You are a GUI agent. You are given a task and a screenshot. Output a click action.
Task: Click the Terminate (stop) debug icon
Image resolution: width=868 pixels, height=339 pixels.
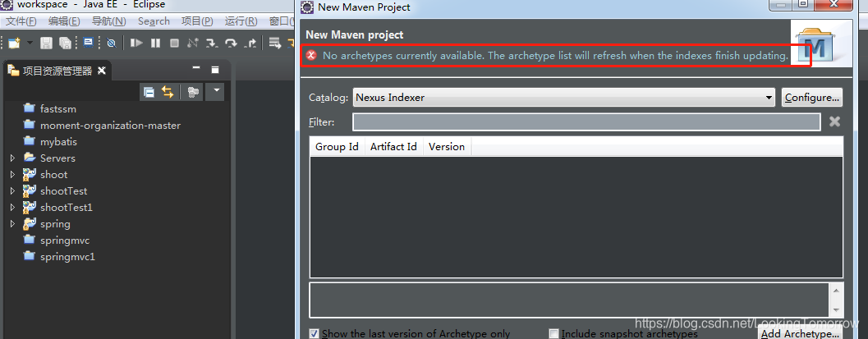tap(174, 43)
